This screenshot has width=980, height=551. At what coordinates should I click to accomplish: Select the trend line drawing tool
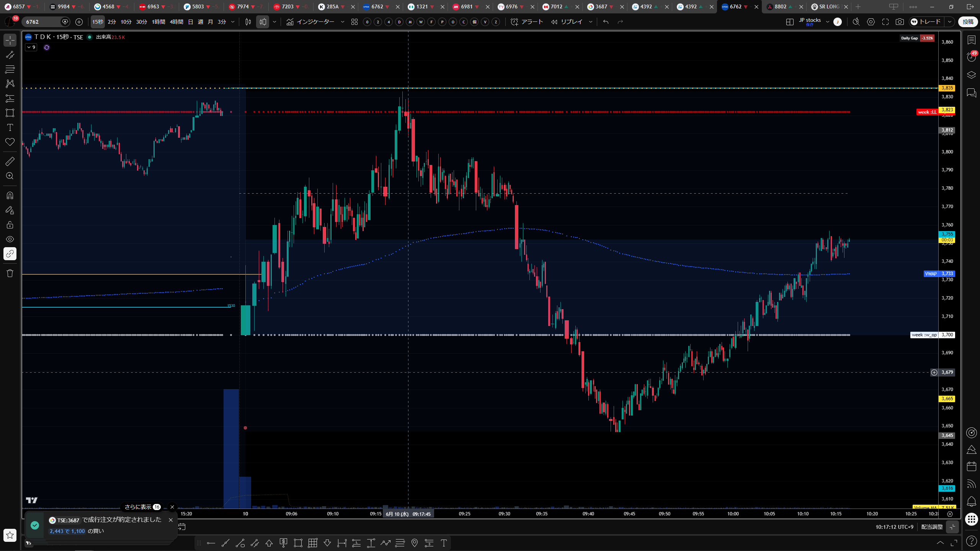click(10, 55)
